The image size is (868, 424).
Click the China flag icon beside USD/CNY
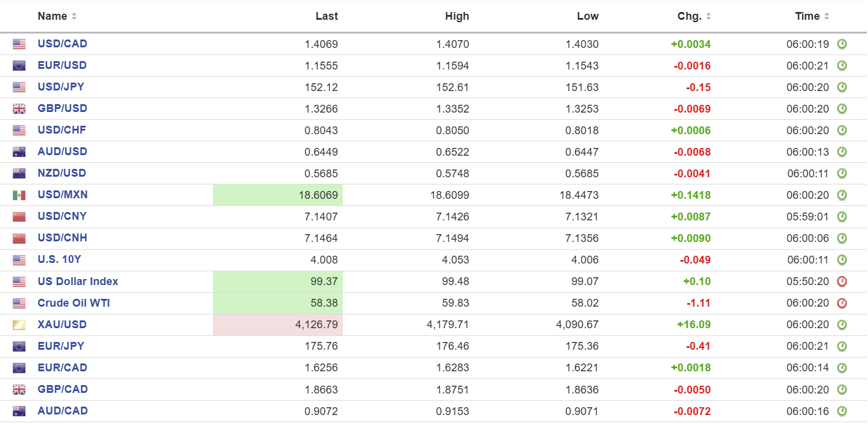coord(19,217)
